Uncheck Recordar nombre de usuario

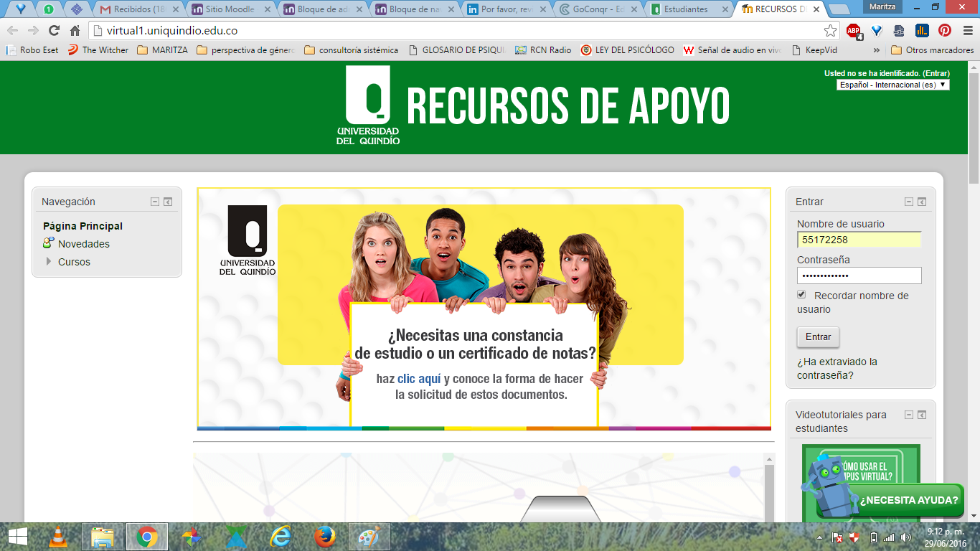[801, 295]
